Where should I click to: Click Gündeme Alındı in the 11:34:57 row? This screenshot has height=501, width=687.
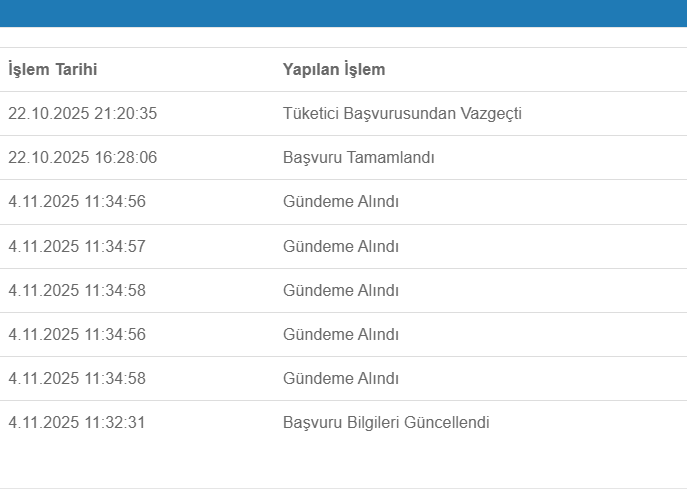[x=341, y=246]
